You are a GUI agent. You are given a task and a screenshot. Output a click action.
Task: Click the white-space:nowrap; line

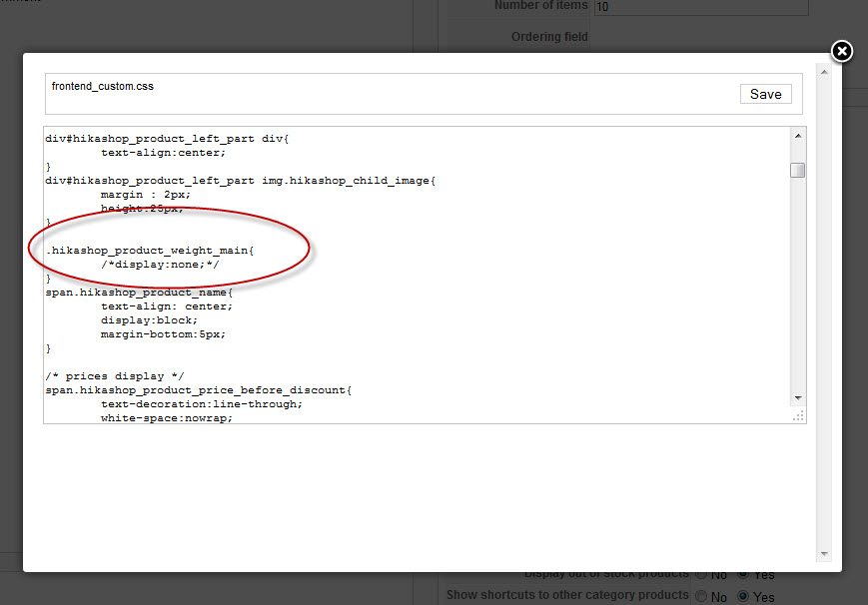167,418
